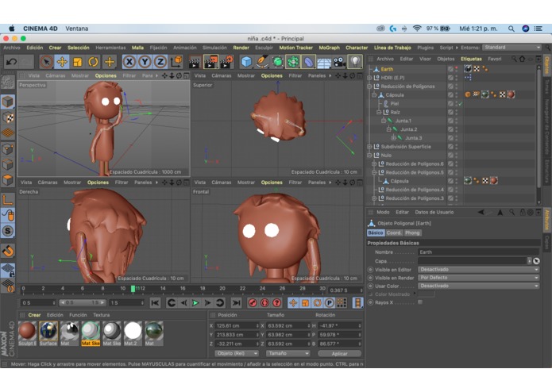Image resolution: width=552 pixels, height=392 pixels.
Task: Open the Usar Color dropdown
Action: [x=479, y=286]
